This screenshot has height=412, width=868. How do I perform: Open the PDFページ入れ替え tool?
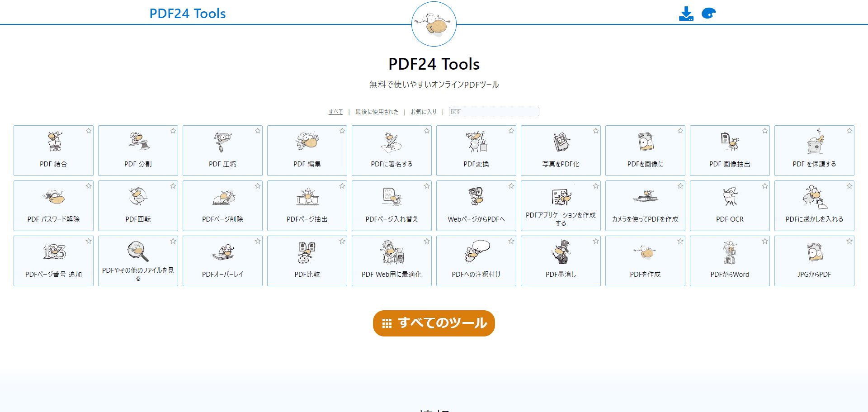pyautogui.click(x=392, y=206)
